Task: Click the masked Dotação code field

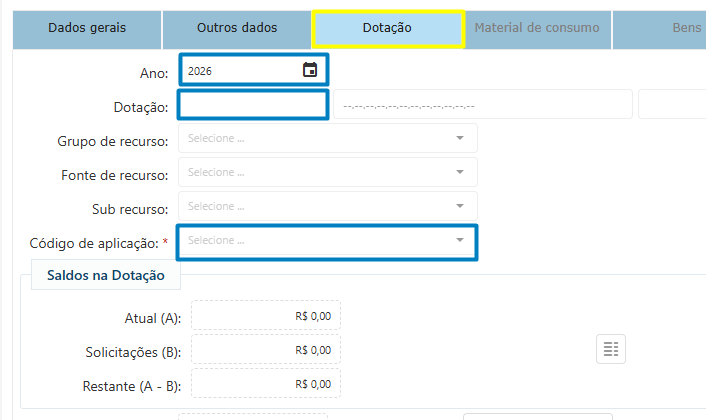Action: click(482, 105)
